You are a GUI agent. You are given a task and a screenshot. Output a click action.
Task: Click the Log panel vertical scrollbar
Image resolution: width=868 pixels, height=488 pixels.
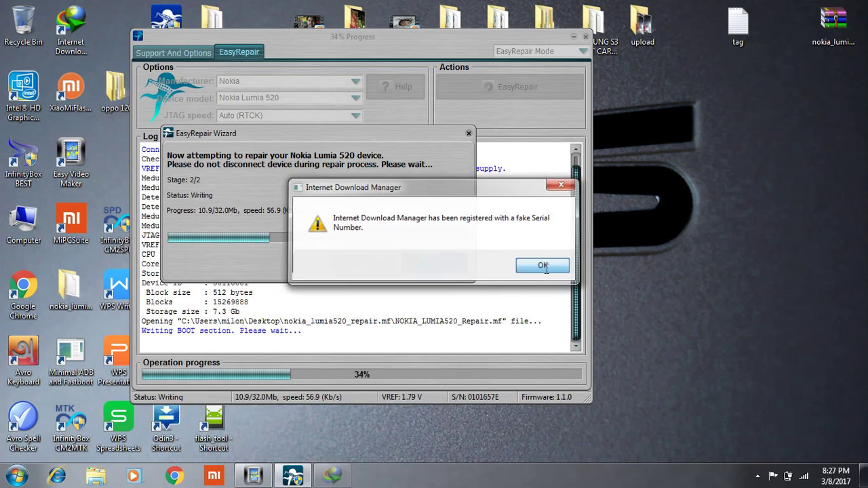coord(576,247)
